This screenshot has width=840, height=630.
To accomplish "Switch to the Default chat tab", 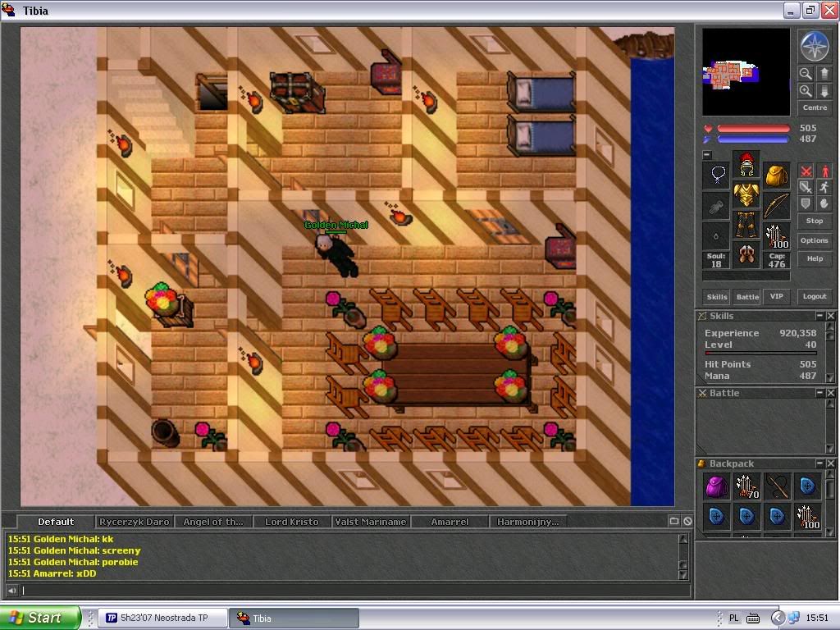I will pos(56,521).
